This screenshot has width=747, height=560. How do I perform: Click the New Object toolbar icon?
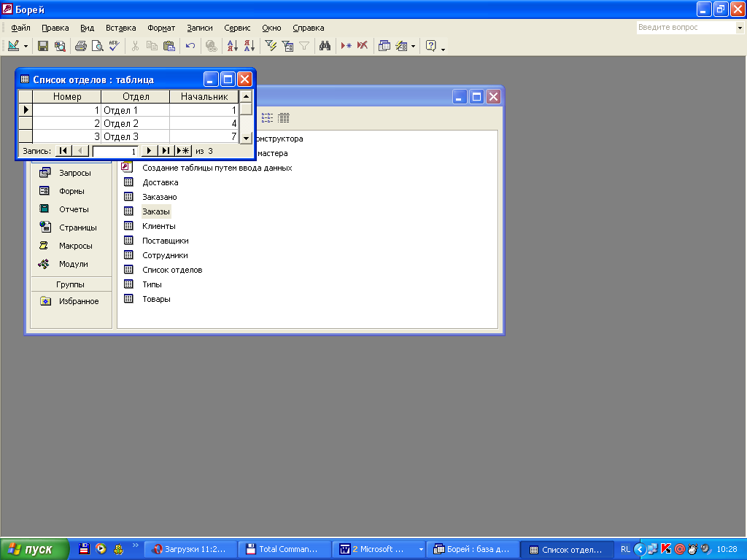(402, 46)
